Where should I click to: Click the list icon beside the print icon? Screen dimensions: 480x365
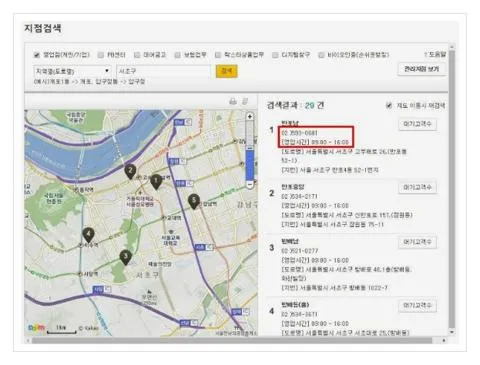(245, 101)
